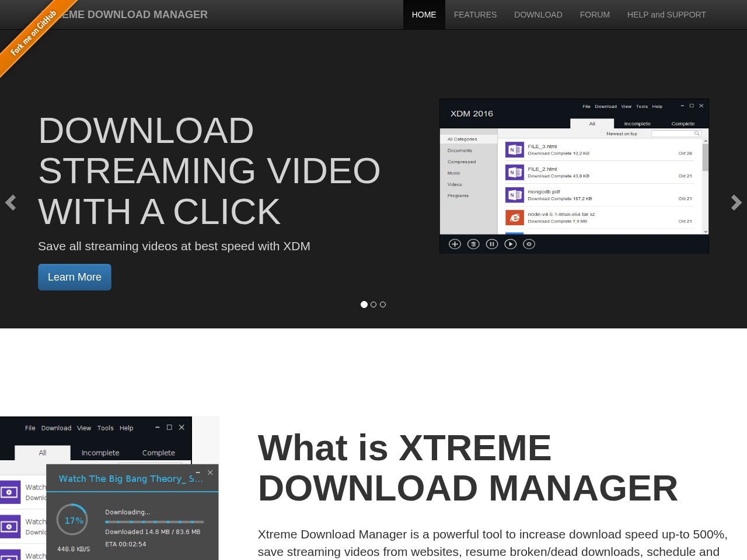The image size is (747, 560).
Task: Select the Documents category in the XDM sidebar
Action: pos(460,150)
